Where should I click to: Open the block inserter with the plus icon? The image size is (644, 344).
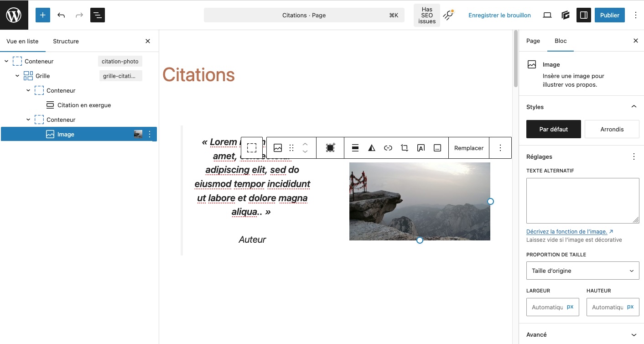pyautogui.click(x=42, y=15)
